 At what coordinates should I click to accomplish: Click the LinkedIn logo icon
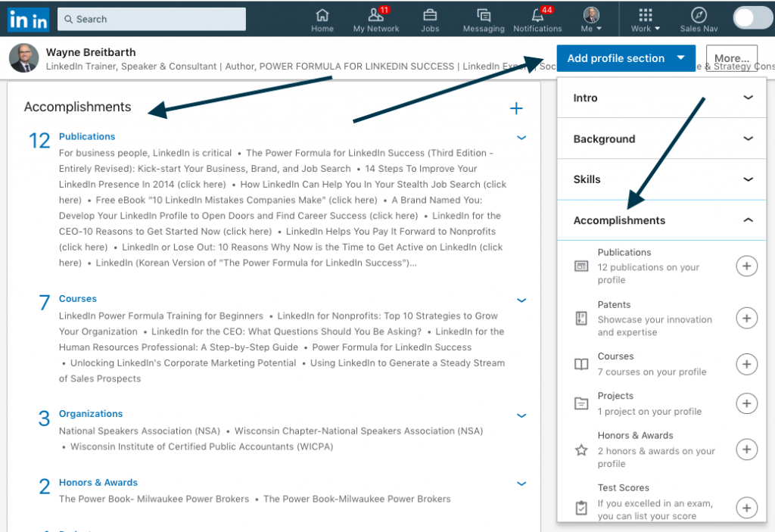point(28,20)
